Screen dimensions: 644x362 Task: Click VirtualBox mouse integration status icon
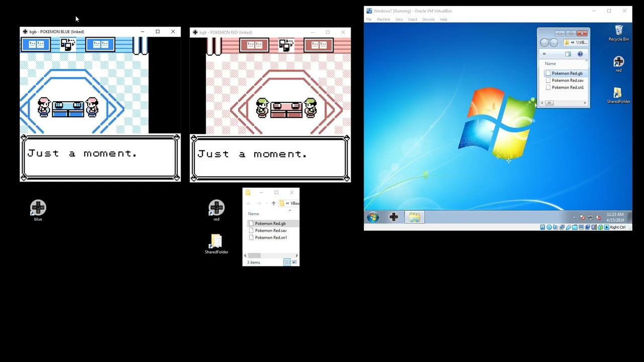(600, 227)
